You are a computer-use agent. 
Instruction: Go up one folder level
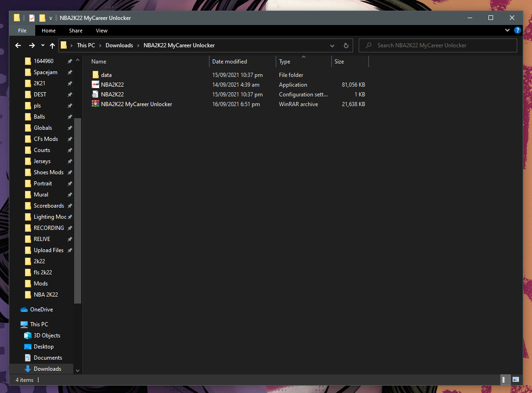[x=52, y=45]
